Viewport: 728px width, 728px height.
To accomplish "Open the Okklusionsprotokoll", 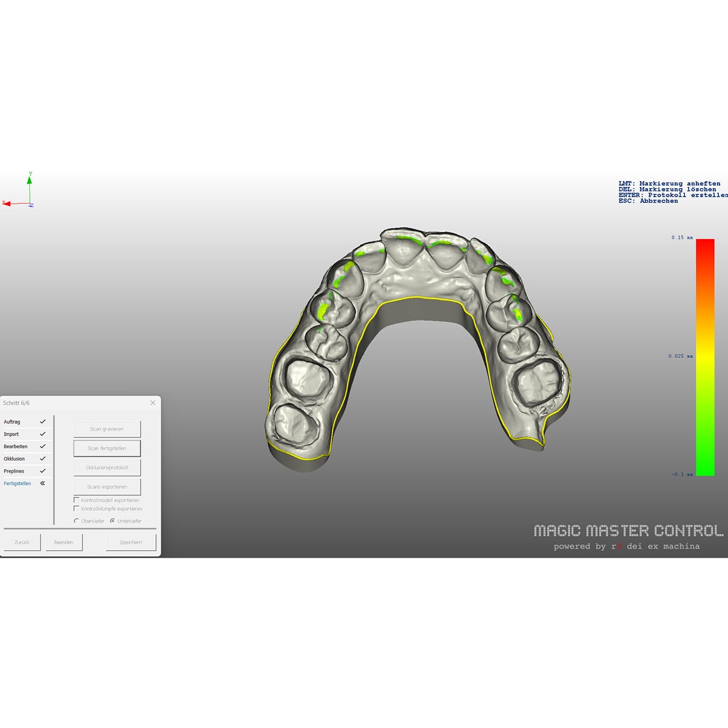I will [107, 468].
